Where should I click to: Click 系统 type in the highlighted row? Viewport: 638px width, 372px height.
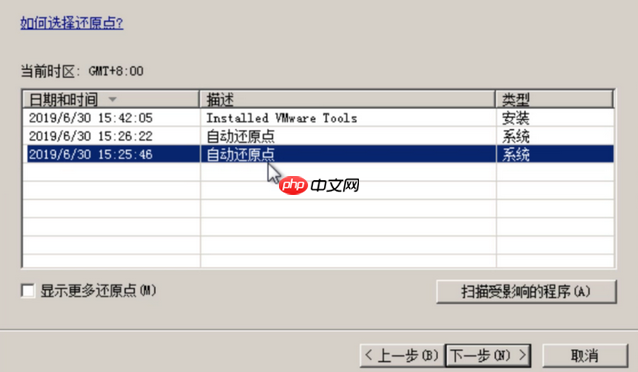click(516, 154)
